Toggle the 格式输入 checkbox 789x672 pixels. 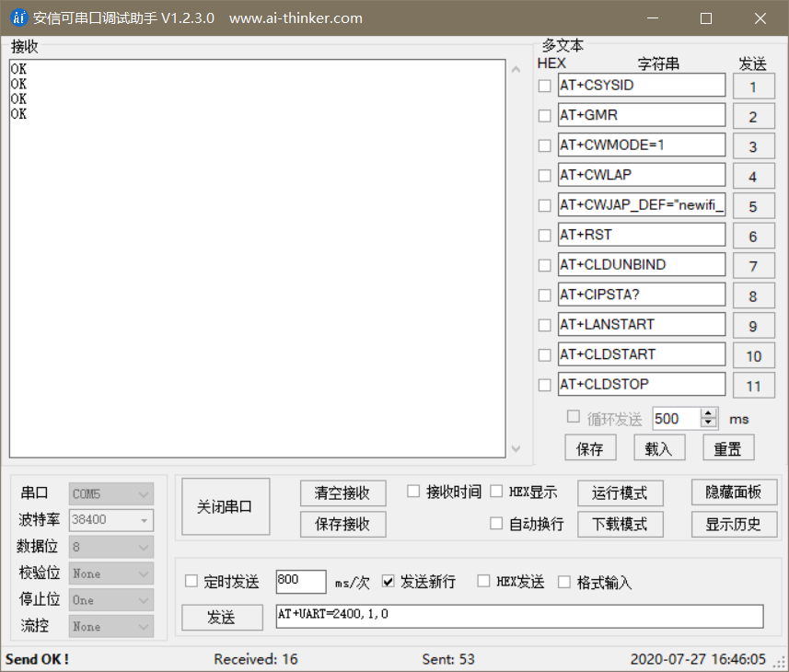(x=564, y=582)
